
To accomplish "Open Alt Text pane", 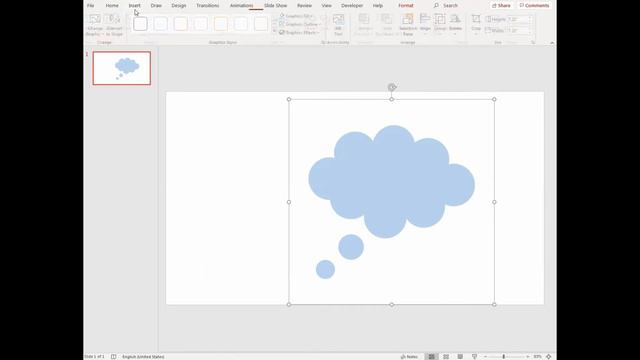I will (338, 25).
